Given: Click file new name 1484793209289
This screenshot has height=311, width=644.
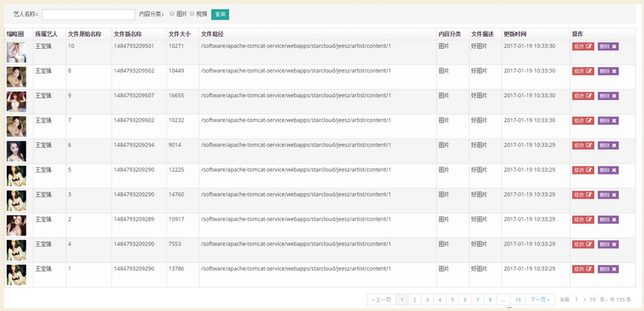Looking at the screenshot, I should pyautogui.click(x=134, y=219).
